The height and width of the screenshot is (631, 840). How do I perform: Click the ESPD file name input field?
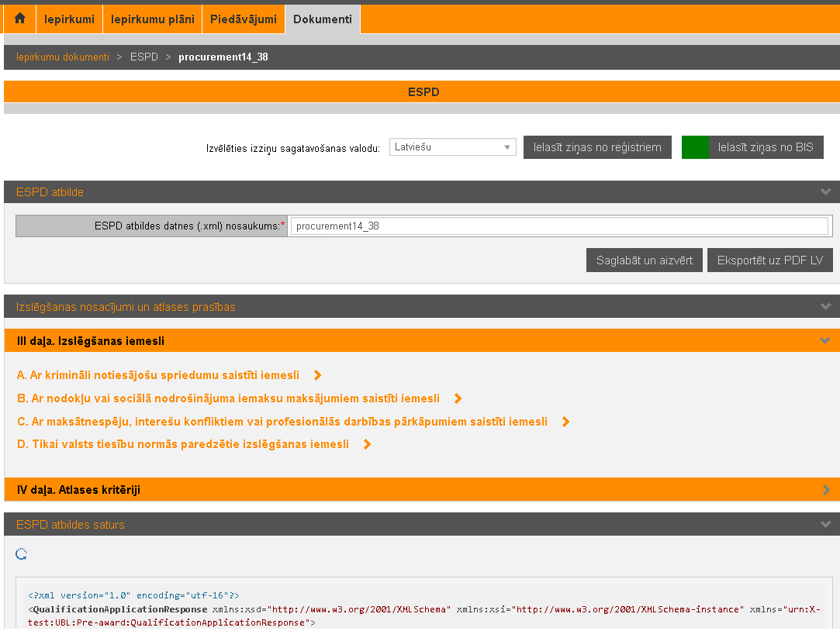click(x=558, y=226)
